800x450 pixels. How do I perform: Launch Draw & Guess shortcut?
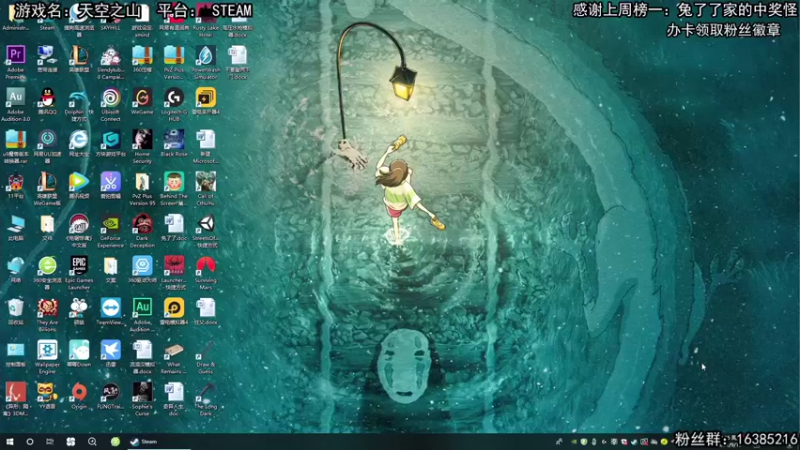pyautogui.click(x=206, y=351)
